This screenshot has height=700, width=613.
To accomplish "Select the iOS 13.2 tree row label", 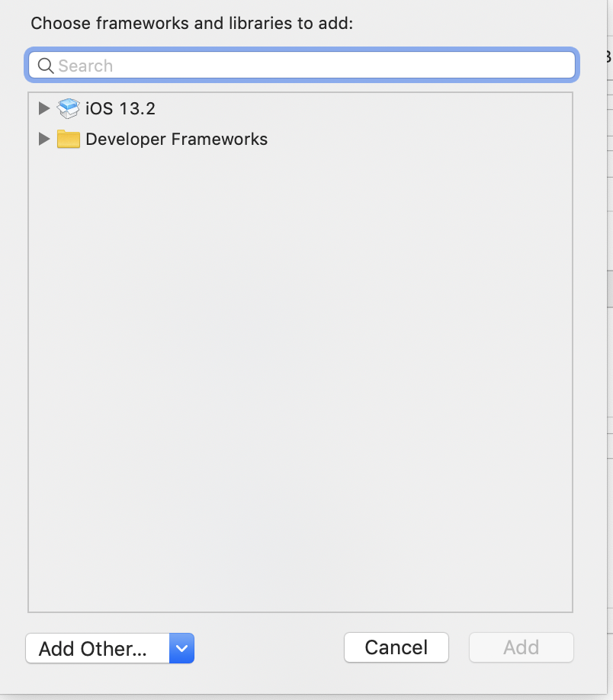I will 120,108.
